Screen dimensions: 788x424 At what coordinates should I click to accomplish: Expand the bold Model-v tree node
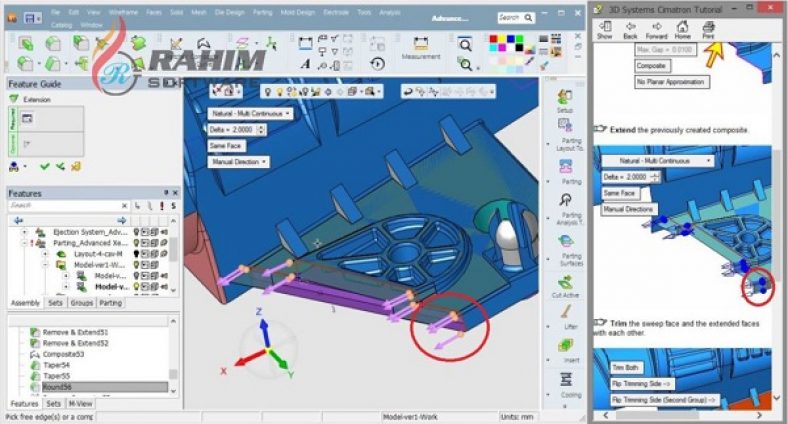coord(65,287)
